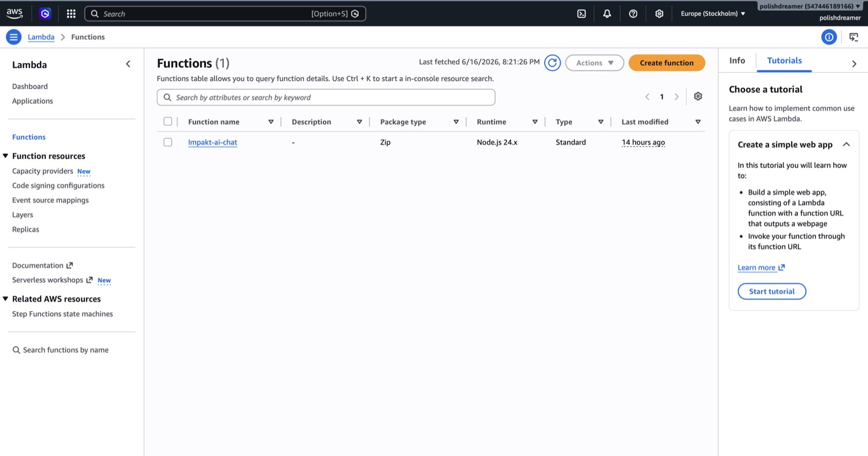Viewport: 868px width, 456px height.
Task: Collapse the right help panel arrow
Action: click(854, 64)
